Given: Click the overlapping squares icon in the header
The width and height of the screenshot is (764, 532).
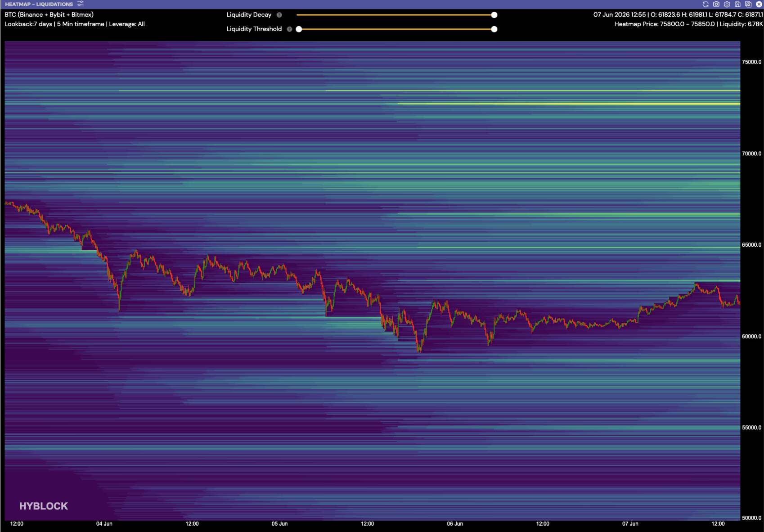Looking at the screenshot, I should click(x=748, y=4).
